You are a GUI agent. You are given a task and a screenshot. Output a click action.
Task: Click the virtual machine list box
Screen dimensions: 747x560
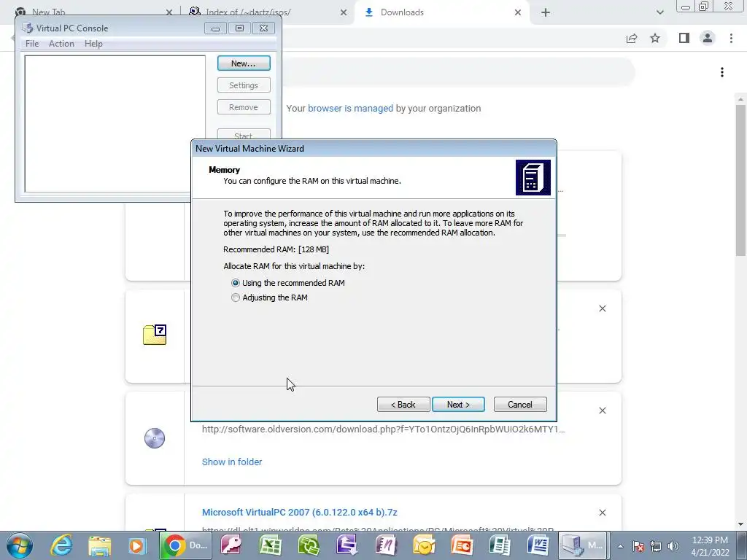[115, 124]
